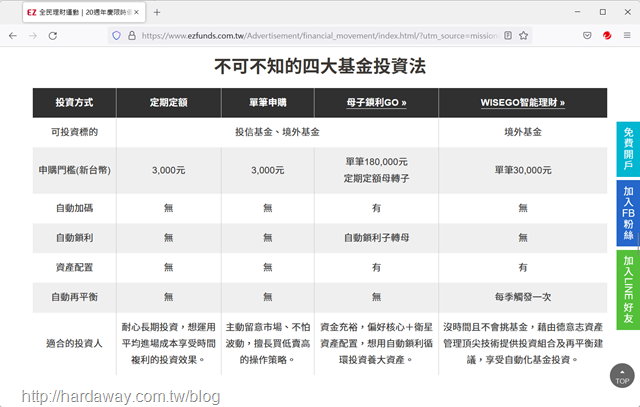Open the WISEGO智能理財 link
The height and width of the screenshot is (407, 640).
click(x=522, y=102)
